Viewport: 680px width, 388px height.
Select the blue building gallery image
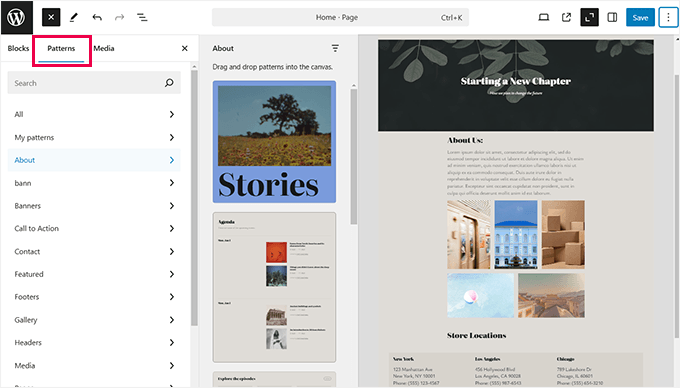click(516, 234)
